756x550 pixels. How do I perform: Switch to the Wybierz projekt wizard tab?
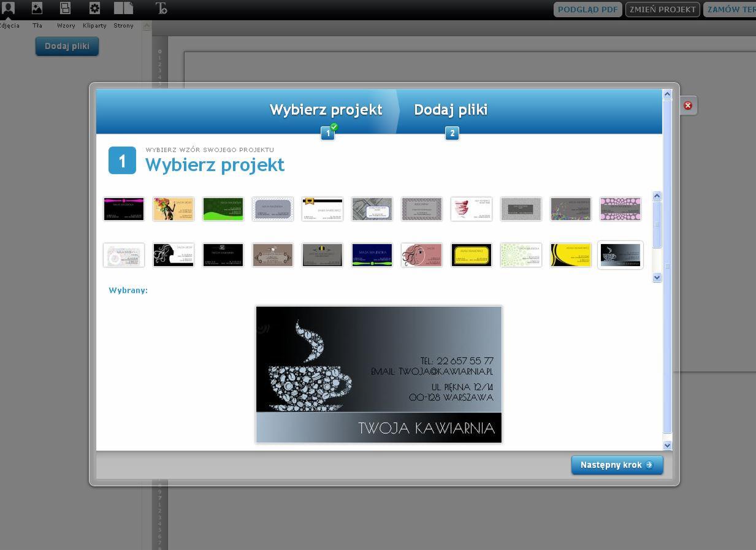pos(326,109)
